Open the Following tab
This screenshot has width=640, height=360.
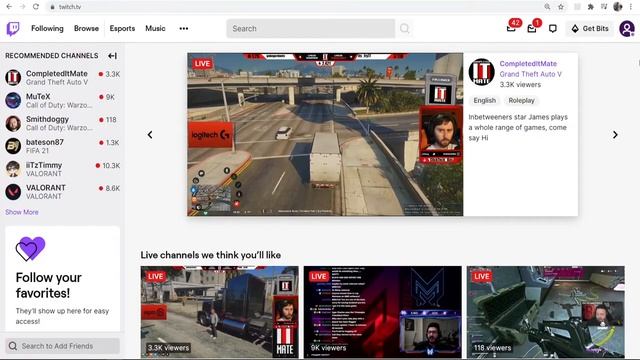tap(47, 29)
